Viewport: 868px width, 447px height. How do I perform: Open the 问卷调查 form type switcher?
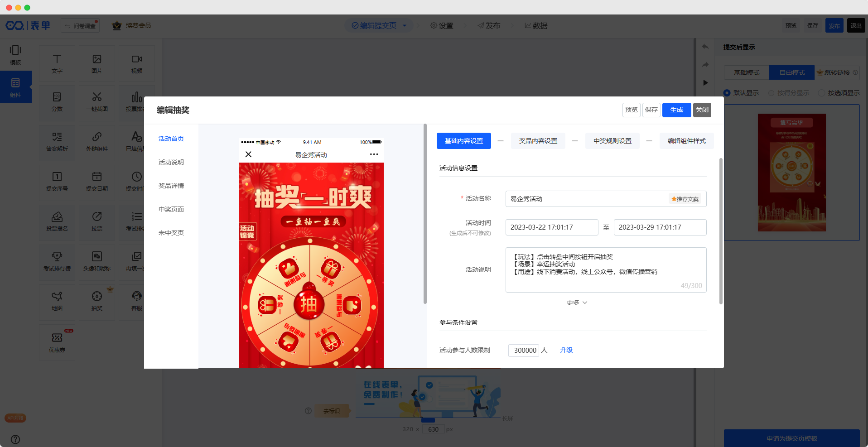click(80, 26)
